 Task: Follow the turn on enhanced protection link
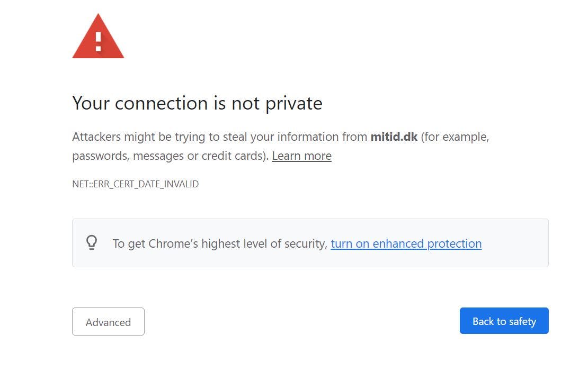(x=406, y=243)
